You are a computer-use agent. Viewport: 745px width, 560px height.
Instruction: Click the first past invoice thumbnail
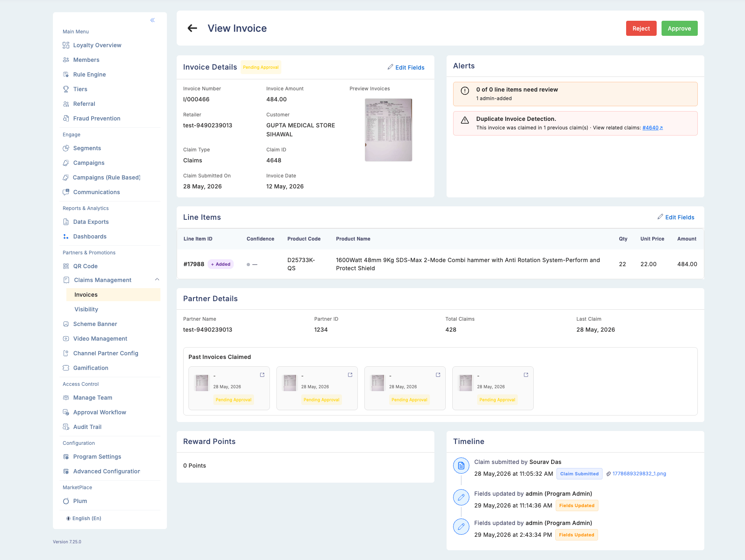pos(202,383)
